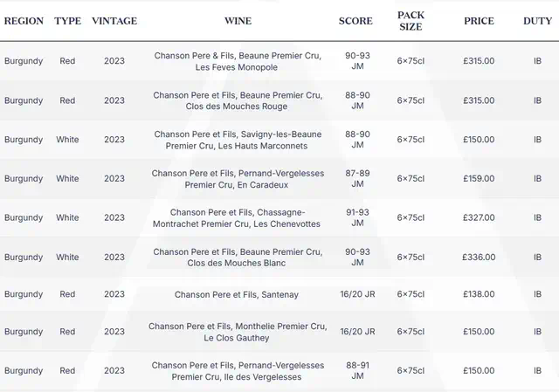Click the TYPE column header
The height and width of the screenshot is (392, 559).
click(67, 21)
